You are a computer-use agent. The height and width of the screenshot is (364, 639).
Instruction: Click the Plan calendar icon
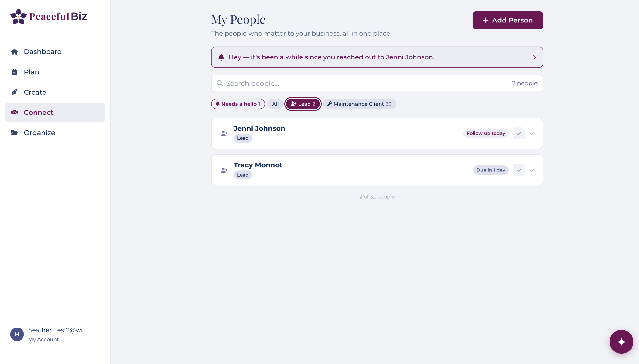pos(14,72)
